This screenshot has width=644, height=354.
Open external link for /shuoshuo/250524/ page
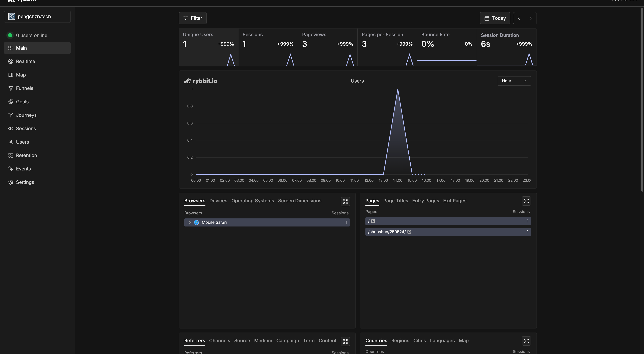(x=409, y=232)
